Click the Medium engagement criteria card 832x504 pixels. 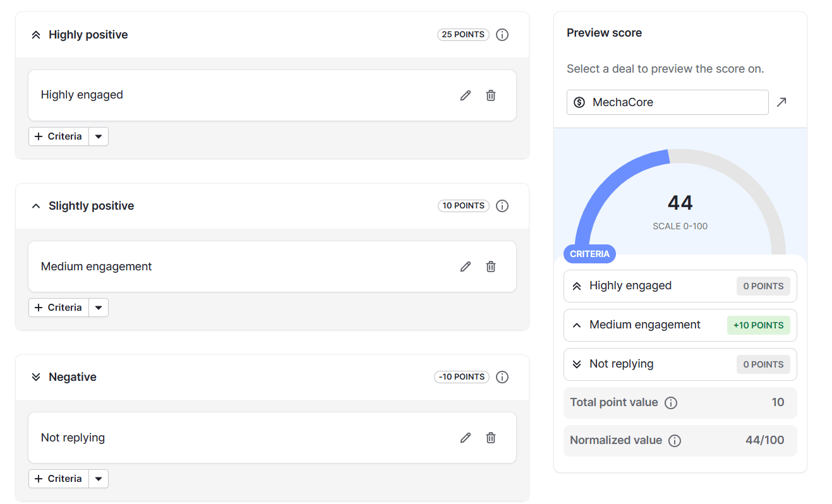(x=272, y=267)
